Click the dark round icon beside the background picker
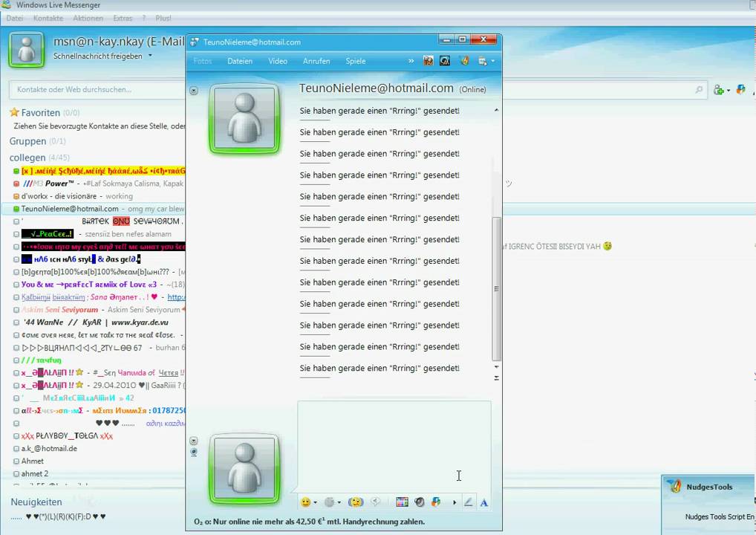 pos(420,502)
